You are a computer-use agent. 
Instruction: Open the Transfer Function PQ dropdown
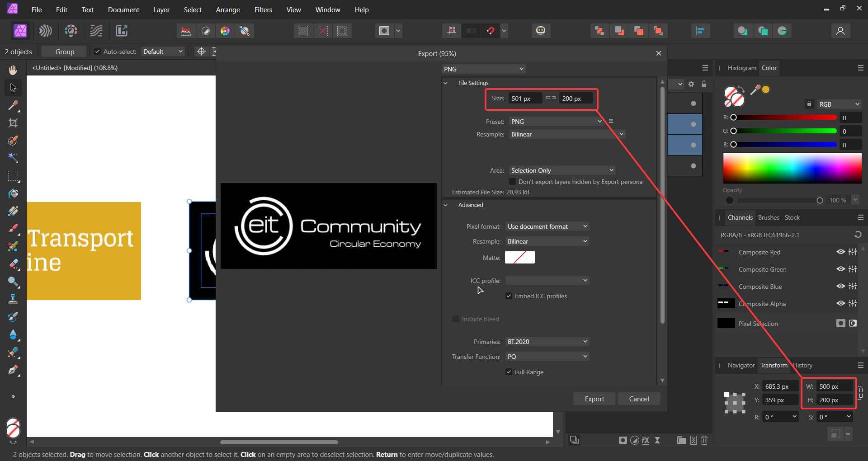point(547,357)
